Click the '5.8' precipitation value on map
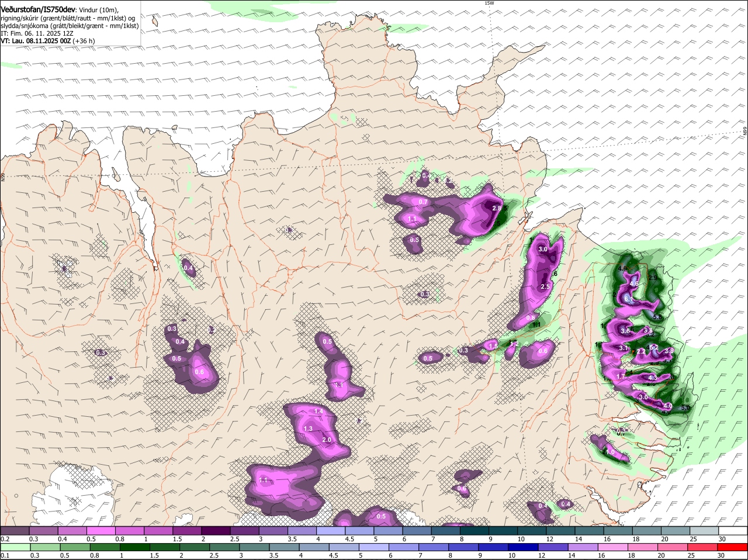 click(657, 317)
